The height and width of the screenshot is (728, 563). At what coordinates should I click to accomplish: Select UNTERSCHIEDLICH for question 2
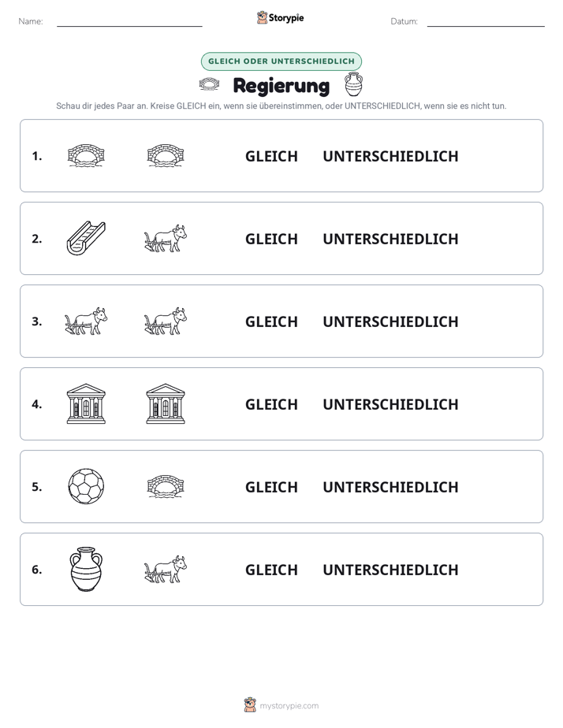coord(390,239)
